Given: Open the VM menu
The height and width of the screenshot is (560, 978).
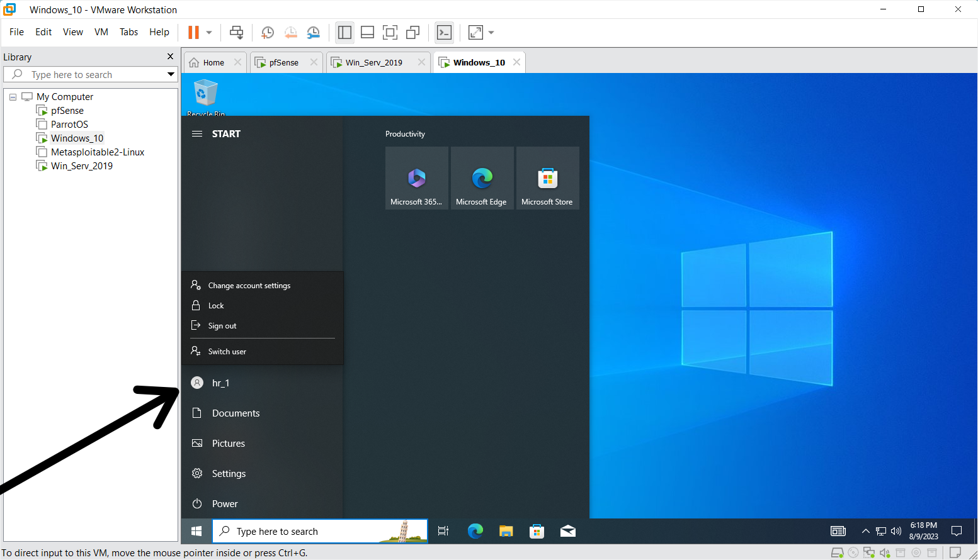Looking at the screenshot, I should tap(101, 32).
